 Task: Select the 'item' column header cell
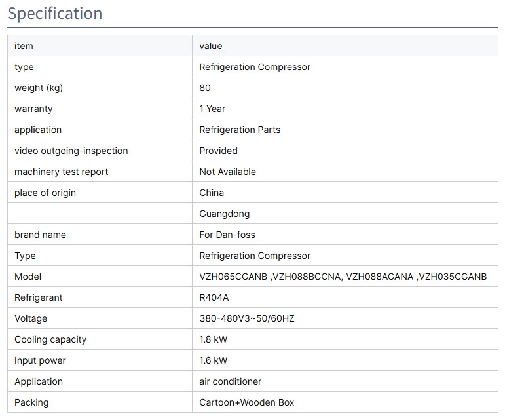tap(24, 46)
